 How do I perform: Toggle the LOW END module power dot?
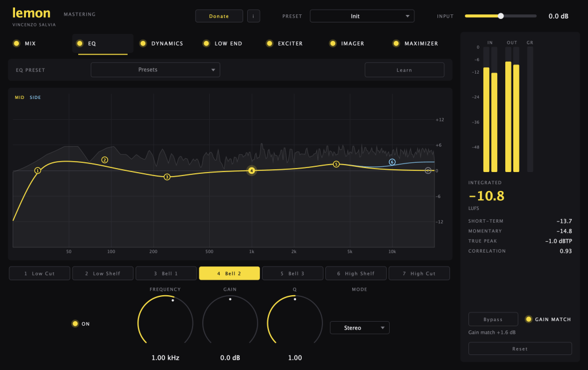coord(206,43)
